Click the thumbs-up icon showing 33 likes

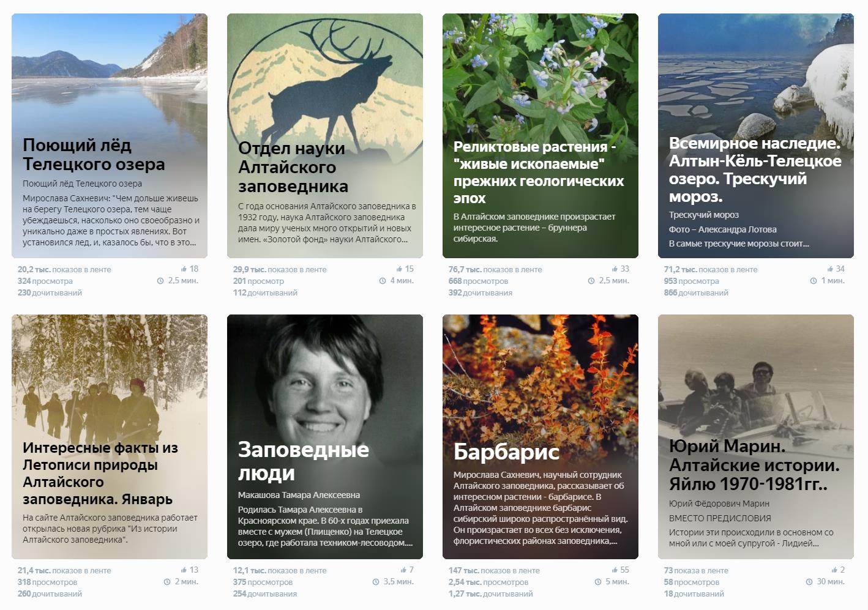(615, 269)
